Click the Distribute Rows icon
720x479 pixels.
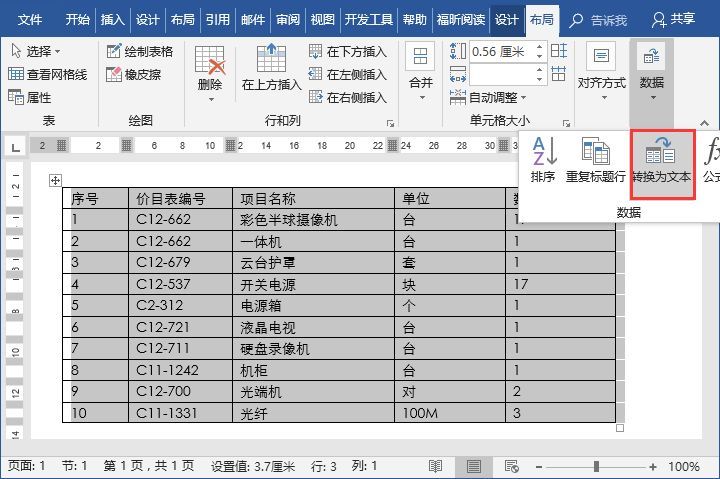tap(559, 51)
